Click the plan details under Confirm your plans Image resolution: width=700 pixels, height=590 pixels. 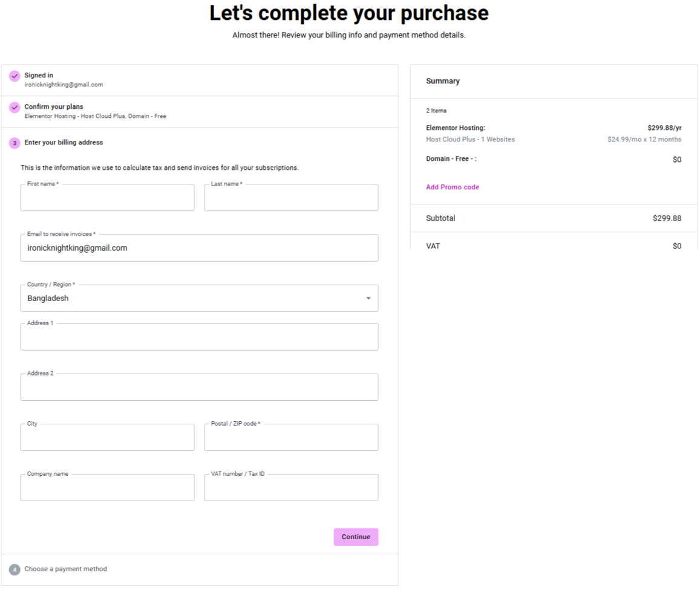95,117
